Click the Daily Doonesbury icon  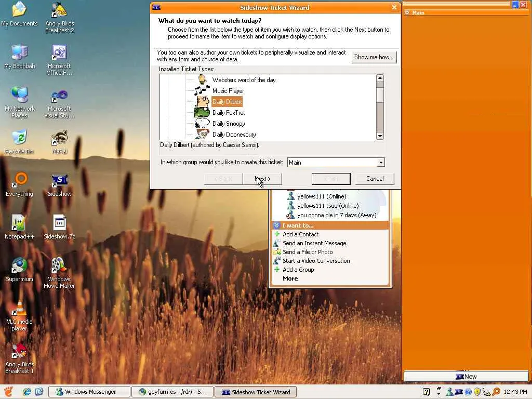pyautogui.click(x=202, y=134)
